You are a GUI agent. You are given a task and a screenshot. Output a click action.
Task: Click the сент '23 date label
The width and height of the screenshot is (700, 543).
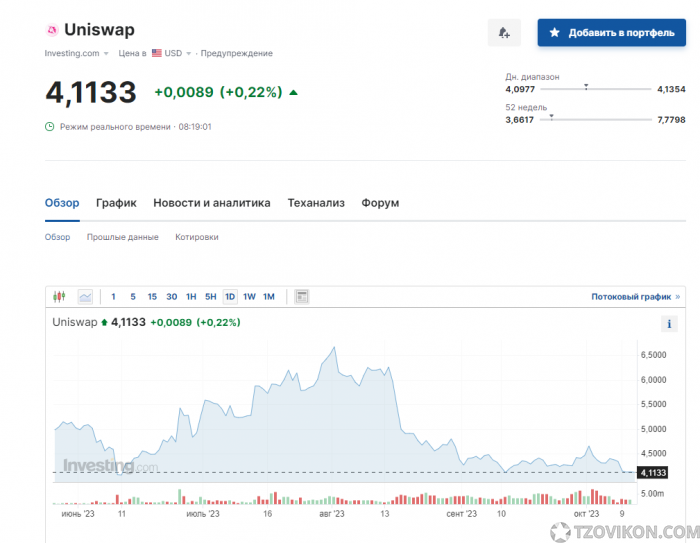462,514
